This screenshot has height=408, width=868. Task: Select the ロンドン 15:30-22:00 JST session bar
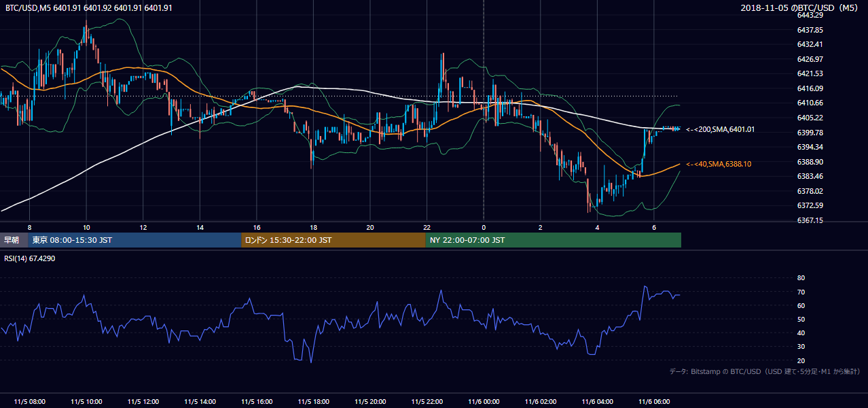(333, 240)
